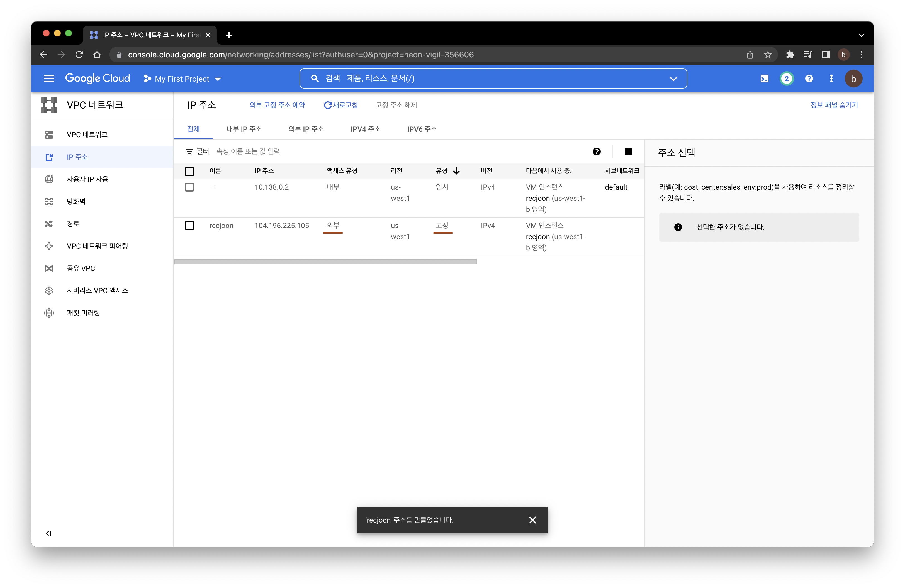
Task: Click 외부 고정 주소 예약 button
Action: pos(277,105)
